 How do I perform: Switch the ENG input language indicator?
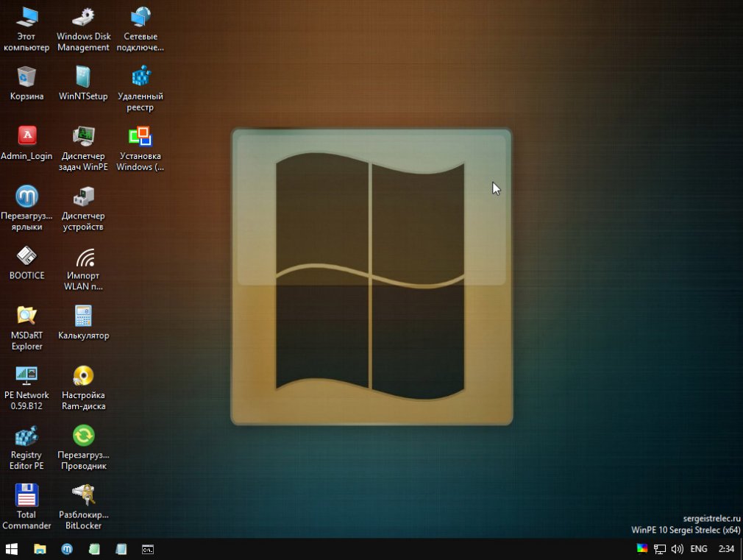[x=699, y=549]
